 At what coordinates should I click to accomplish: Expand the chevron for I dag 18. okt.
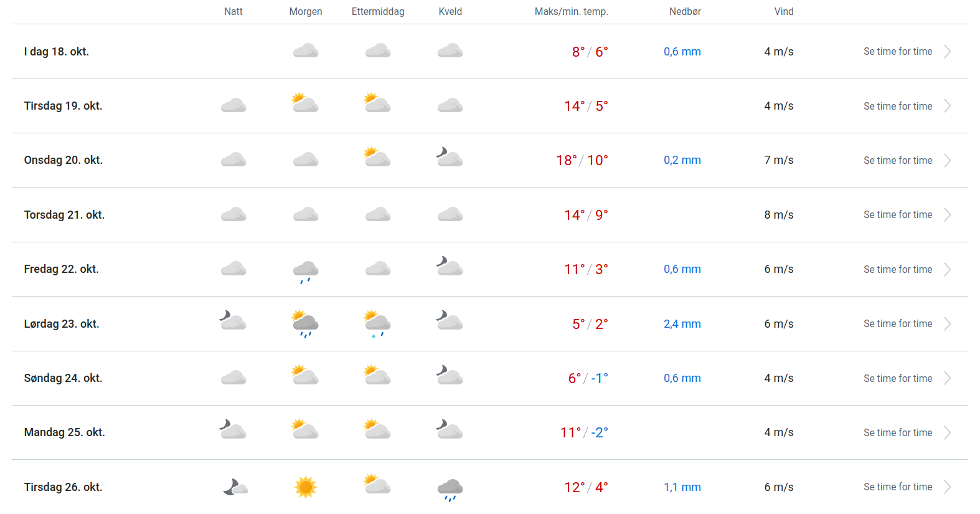coord(947,52)
